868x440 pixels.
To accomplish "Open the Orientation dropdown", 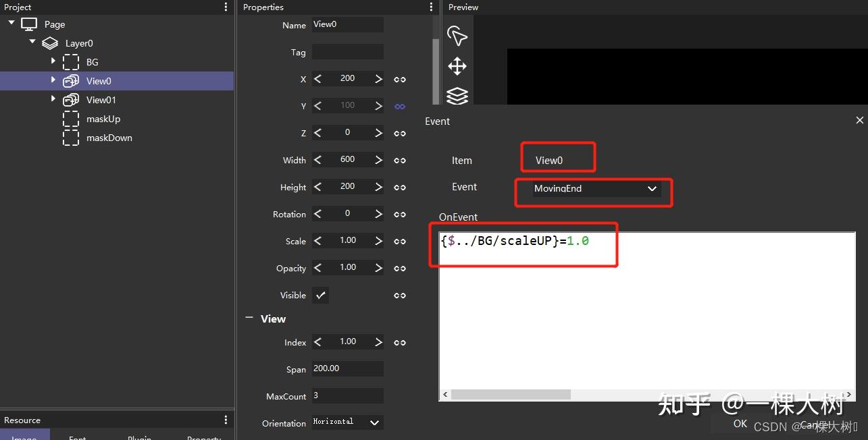I will [374, 422].
